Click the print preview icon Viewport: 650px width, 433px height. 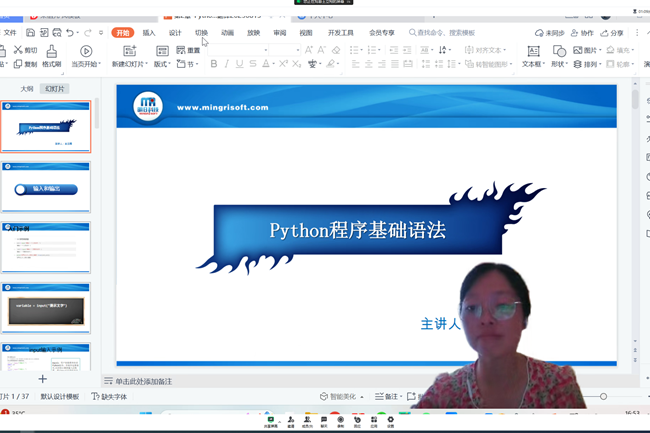point(57,33)
